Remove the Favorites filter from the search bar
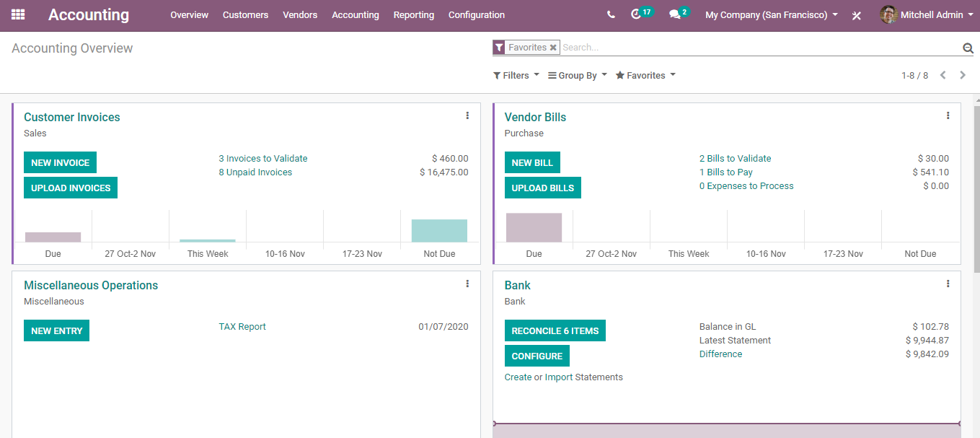The image size is (980, 438). [x=552, y=47]
